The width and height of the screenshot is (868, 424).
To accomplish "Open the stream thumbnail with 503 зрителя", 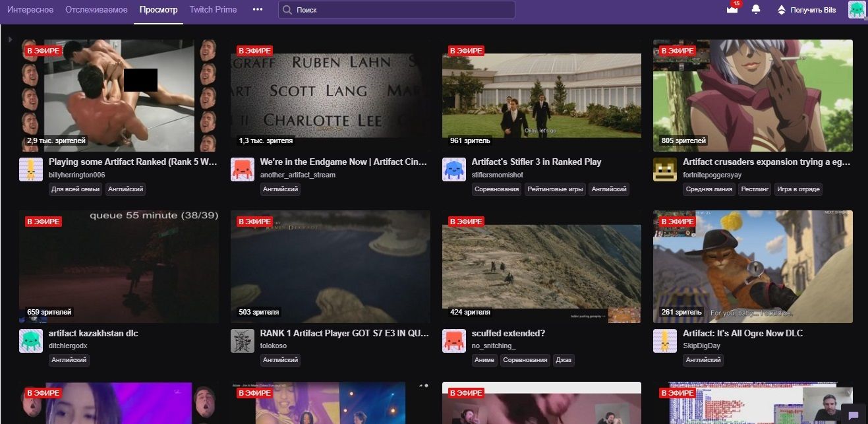I will (330, 266).
